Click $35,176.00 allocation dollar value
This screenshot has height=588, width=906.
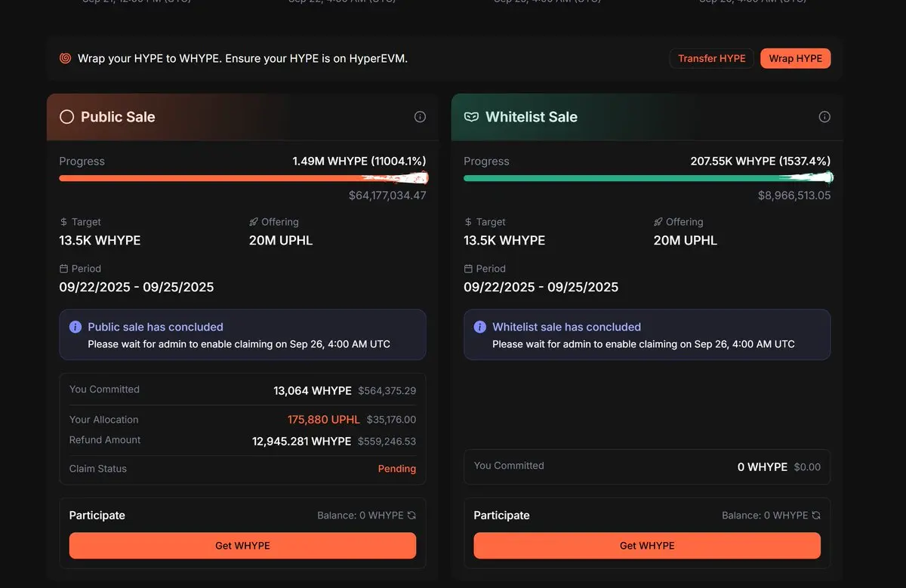tap(391, 420)
